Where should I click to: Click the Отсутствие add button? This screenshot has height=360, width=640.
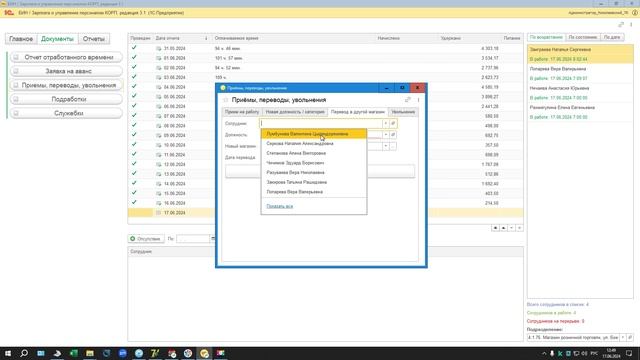(x=146, y=239)
